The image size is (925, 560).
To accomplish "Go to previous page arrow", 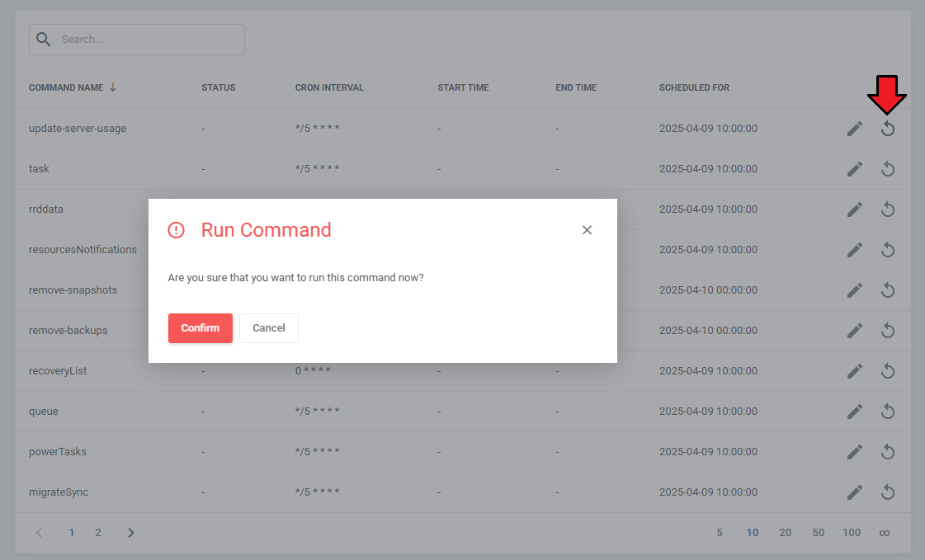I will 39,533.
